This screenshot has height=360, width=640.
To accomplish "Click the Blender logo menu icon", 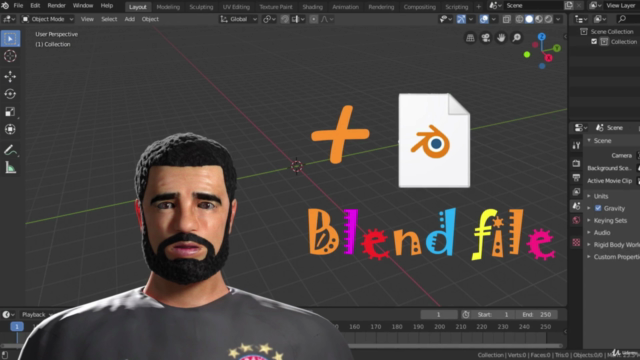I will point(5,6).
